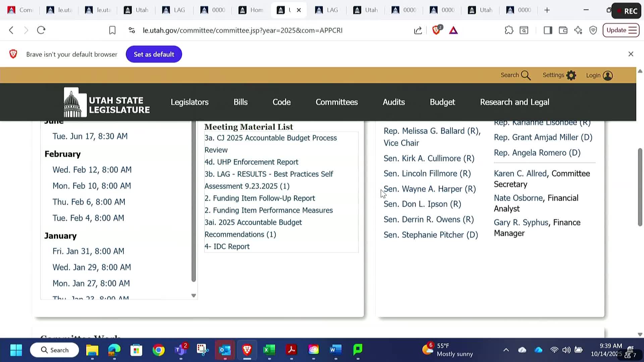Open the Update browser menu button

coord(621,30)
